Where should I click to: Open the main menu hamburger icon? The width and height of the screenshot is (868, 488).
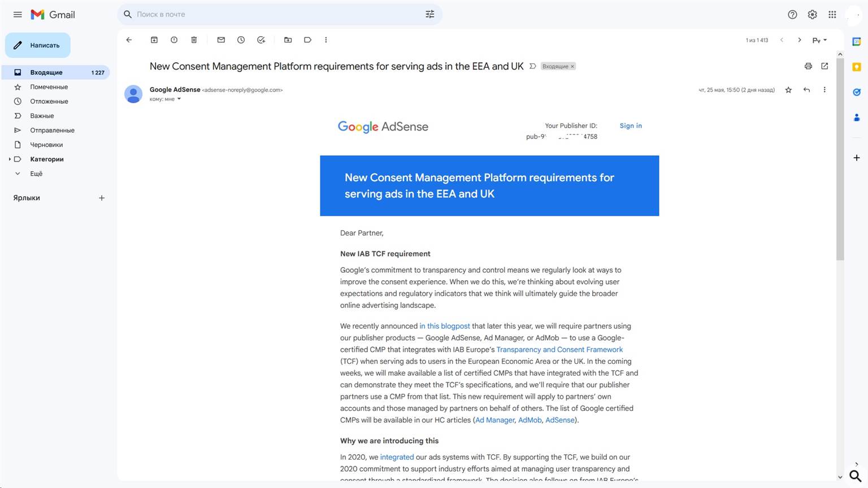tap(18, 15)
